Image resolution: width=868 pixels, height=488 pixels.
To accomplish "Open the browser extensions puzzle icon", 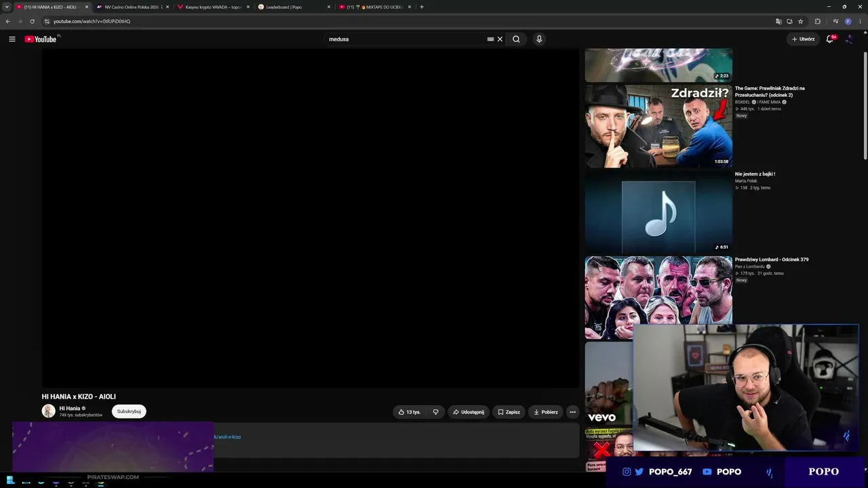I will (x=817, y=21).
